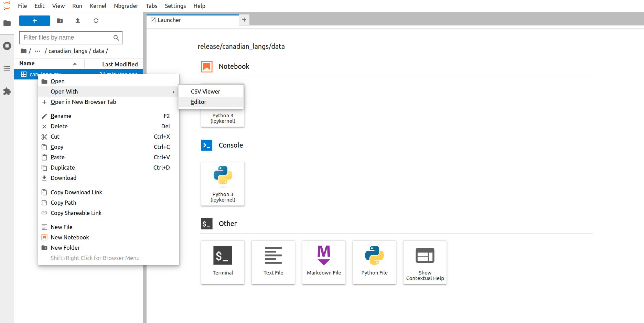Create a new Markdown File
The height and width of the screenshot is (323, 644).
pos(324,262)
